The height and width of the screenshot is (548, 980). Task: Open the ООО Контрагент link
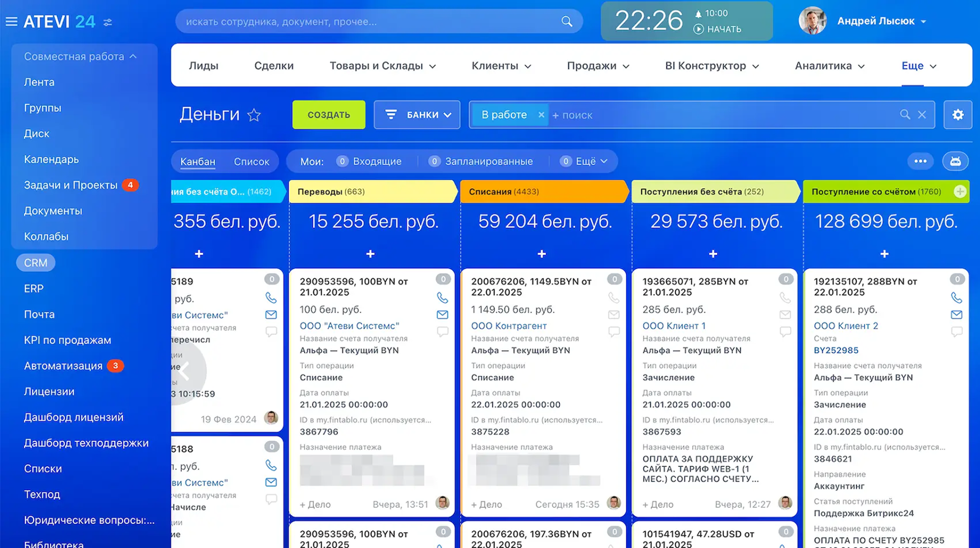(x=508, y=326)
